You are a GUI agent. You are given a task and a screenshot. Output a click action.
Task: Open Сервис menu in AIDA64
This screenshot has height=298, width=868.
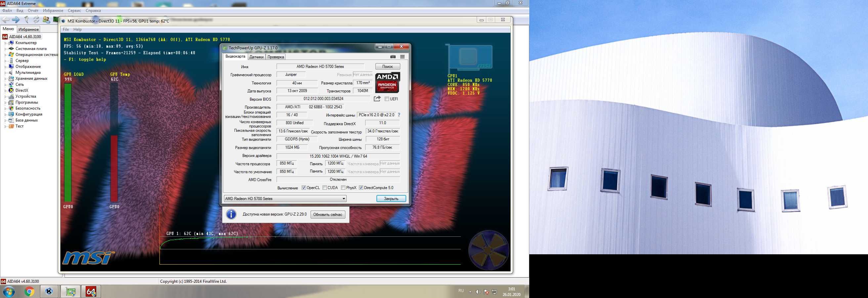point(74,11)
